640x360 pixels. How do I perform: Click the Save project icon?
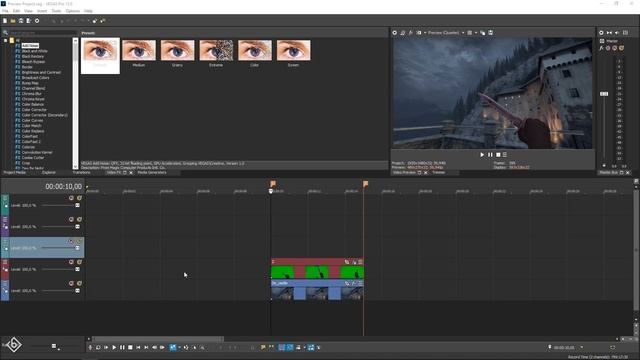click(21, 21)
